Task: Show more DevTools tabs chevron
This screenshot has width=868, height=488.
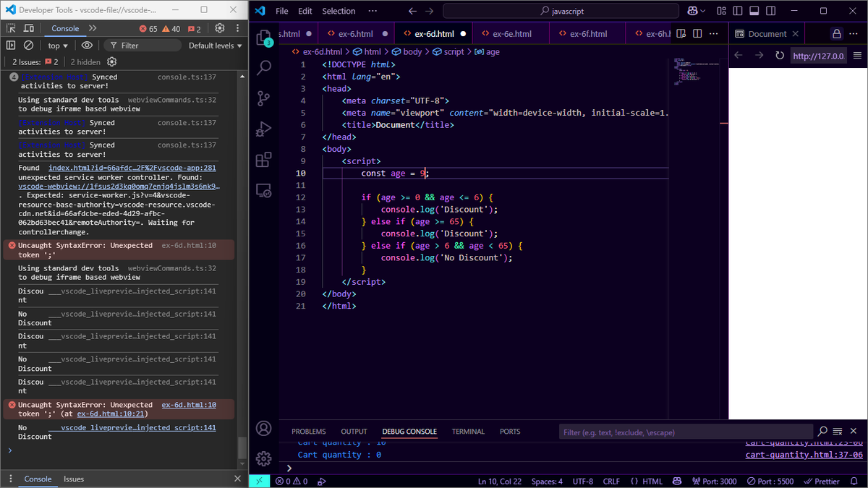Action: coord(93,28)
